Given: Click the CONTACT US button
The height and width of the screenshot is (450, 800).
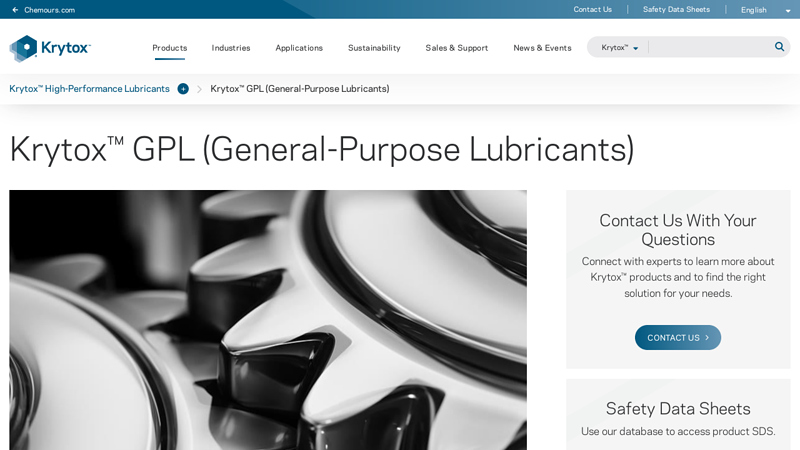Looking at the screenshot, I should point(678,337).
